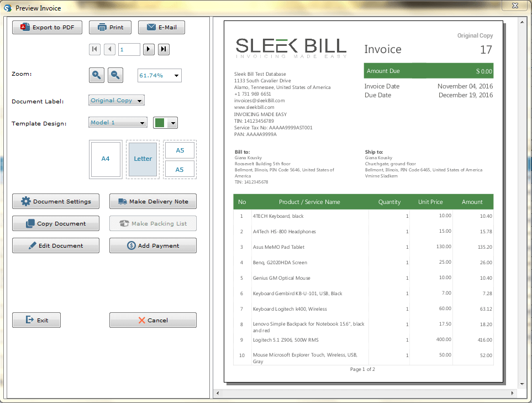Select the Letter paper size
Viewport: 532px width, 403px height.
[143, 159]
